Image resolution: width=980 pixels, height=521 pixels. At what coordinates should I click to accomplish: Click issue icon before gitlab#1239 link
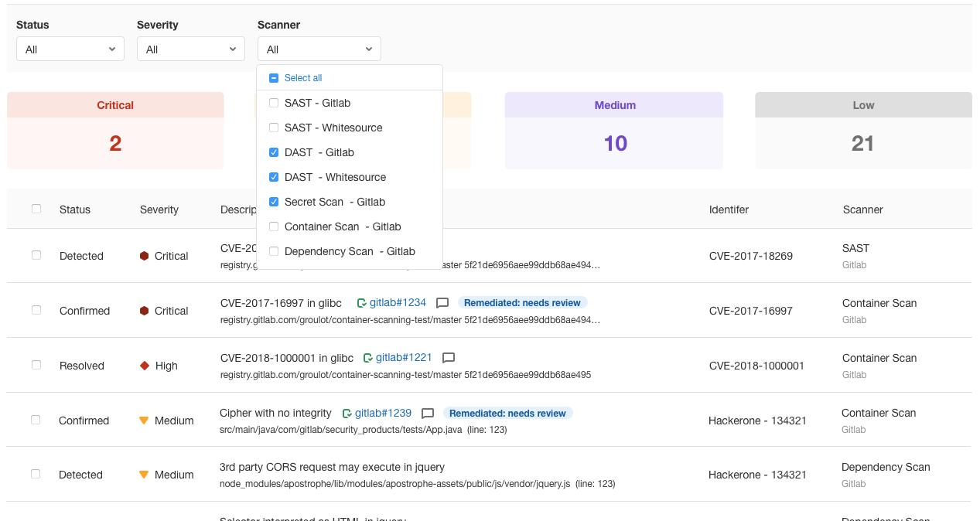[347, 414]
